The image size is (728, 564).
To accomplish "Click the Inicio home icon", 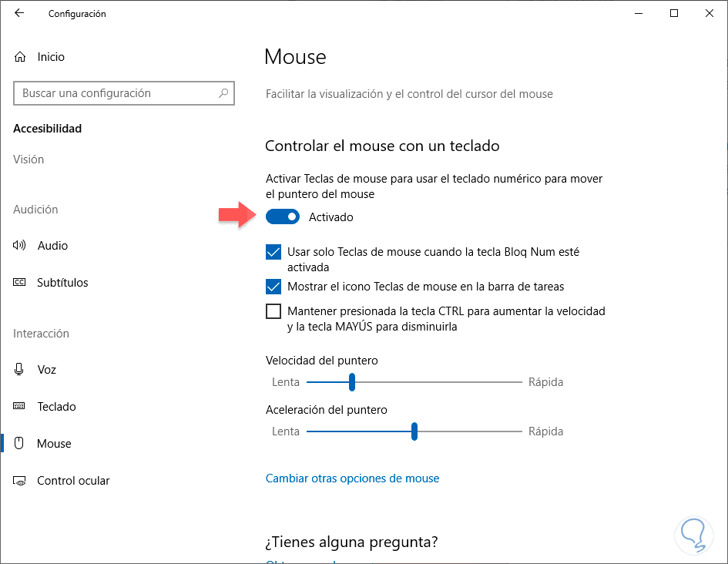I will click(20, 57).
